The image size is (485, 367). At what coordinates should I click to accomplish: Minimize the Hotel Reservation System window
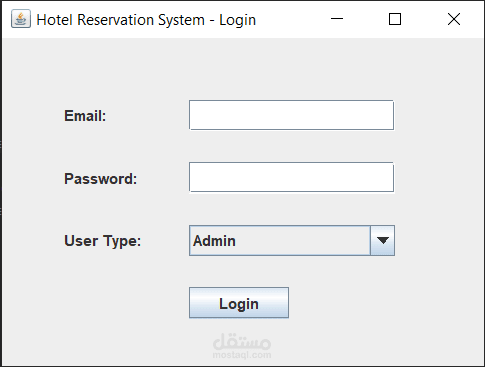[x=337, y=19]
